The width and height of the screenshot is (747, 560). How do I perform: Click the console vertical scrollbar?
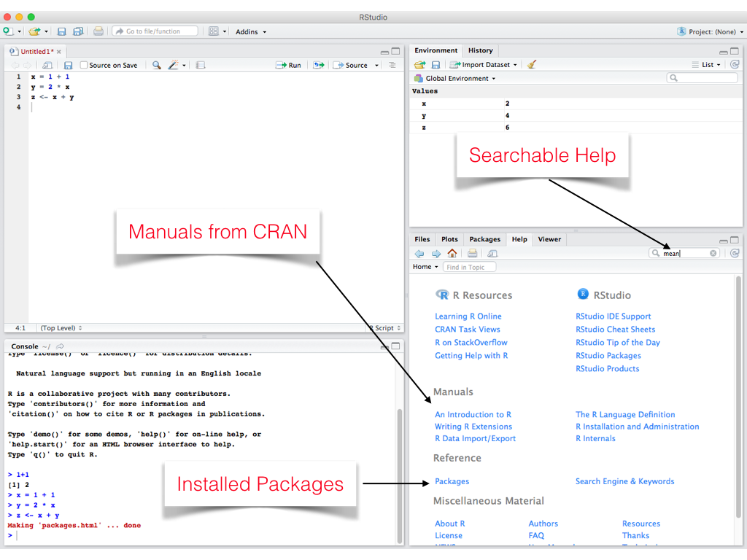[x=400, y=475]
